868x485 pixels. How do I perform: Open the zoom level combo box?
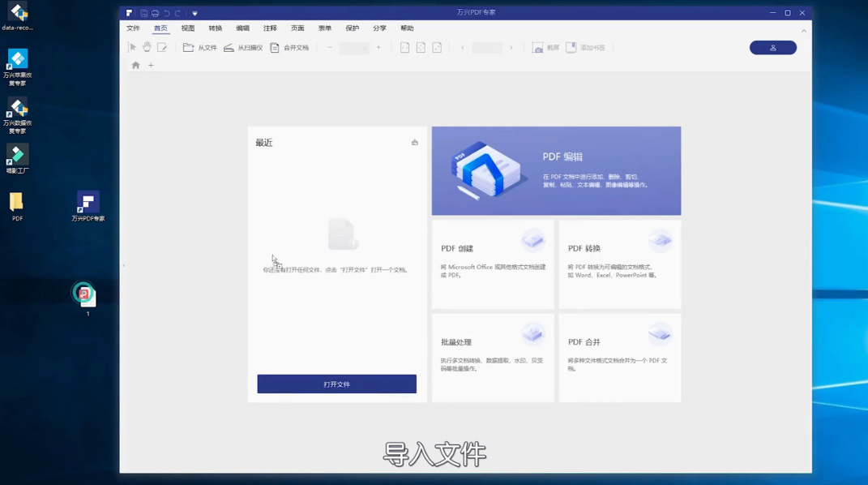[354, 48]
